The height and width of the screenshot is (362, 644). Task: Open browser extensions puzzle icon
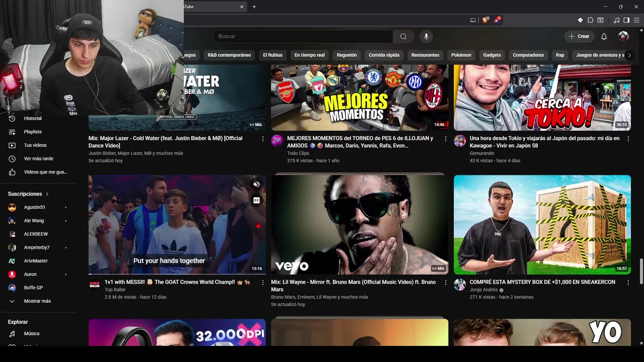(590, 20)
